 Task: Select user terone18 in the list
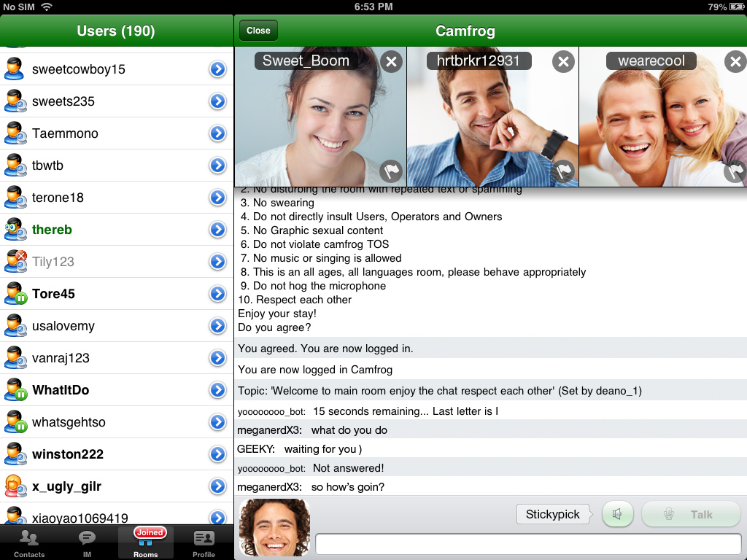point(117,197)
